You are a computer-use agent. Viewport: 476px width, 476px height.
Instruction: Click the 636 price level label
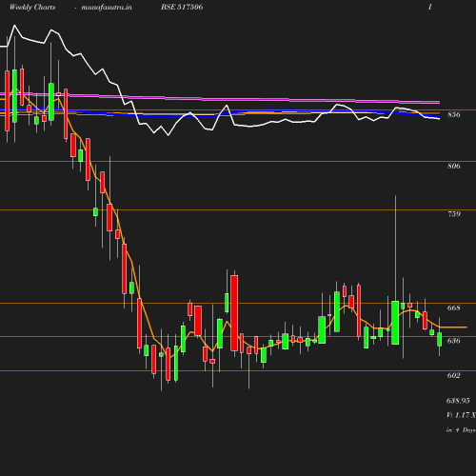454,341
